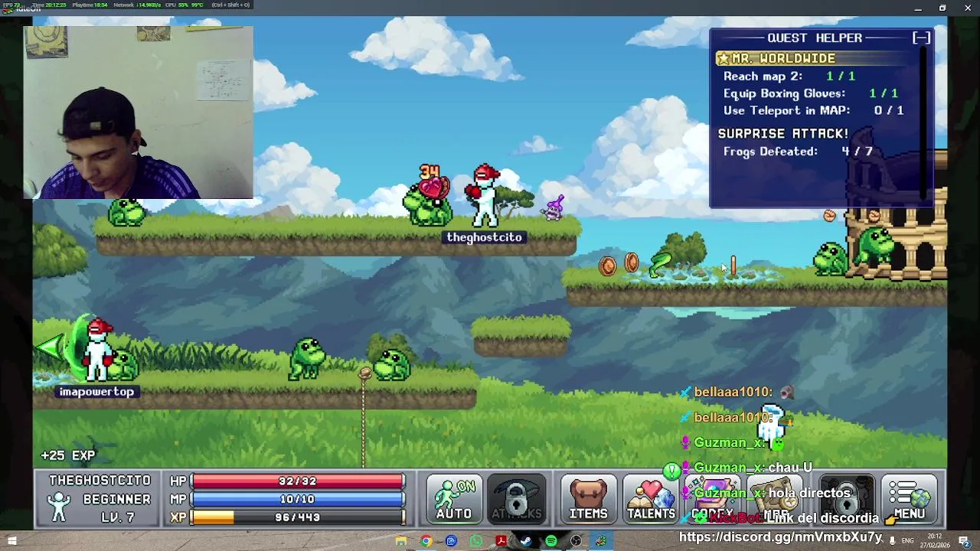The width and height of the screenshot is (980, 551).
Task: Open Google Chrome from the taskbar
Action: point(426,542)
